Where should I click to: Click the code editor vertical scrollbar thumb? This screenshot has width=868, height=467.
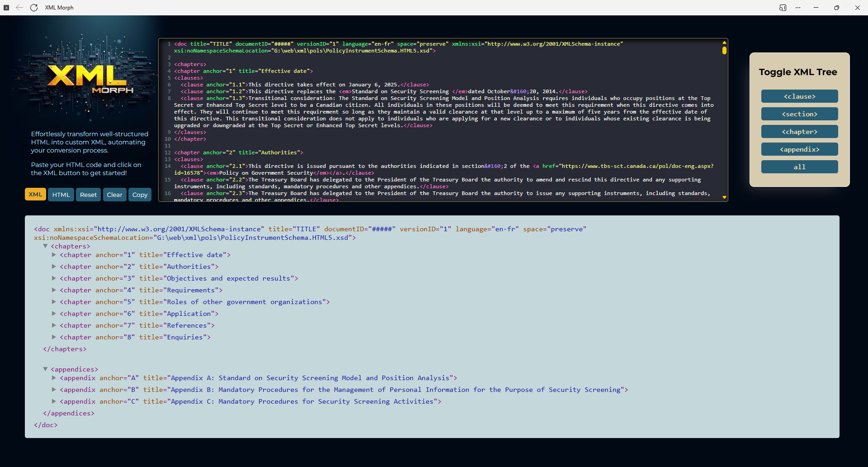coord(724,51)
